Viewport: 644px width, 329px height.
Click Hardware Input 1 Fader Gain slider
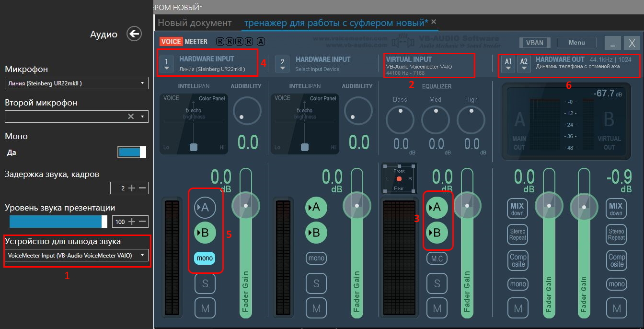pos(246,243)
